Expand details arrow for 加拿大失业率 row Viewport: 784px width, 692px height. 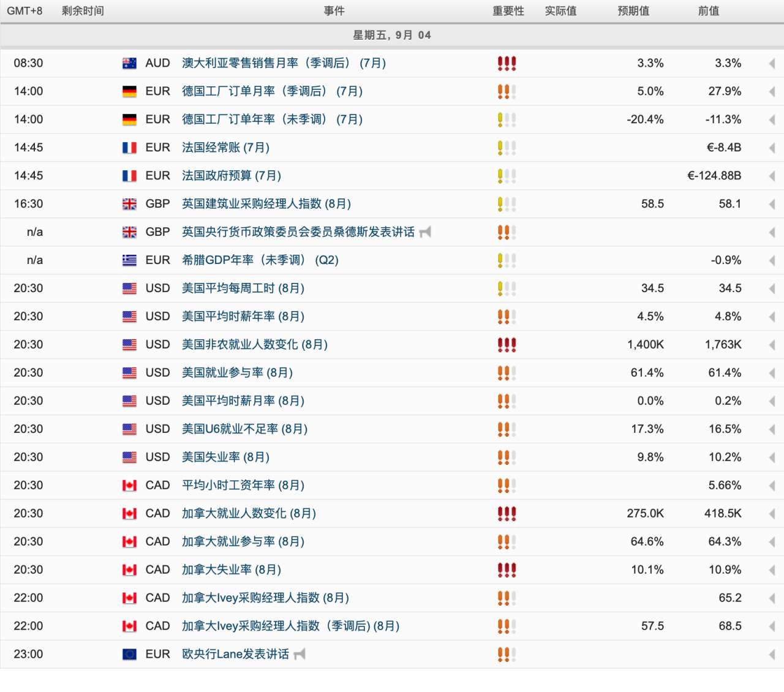pyautogui.click(x=772, y=571)
